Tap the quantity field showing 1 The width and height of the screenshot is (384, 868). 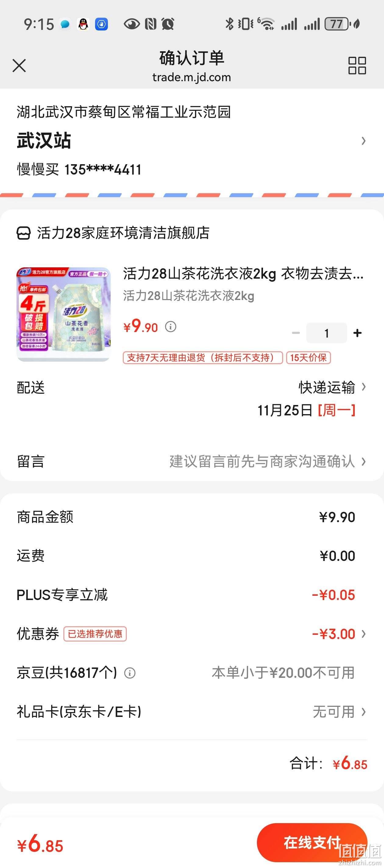pos(326,333)
